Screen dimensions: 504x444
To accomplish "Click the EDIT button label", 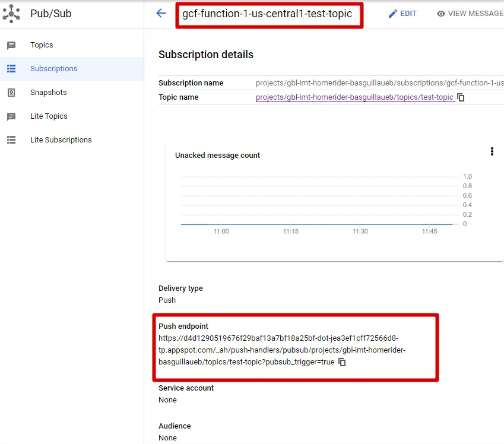I will tap(408, 14).
